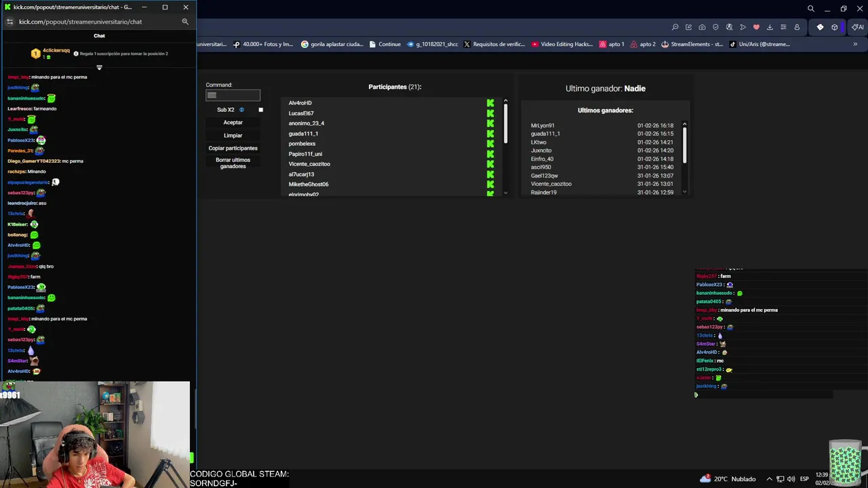Click down arrow of participants scrollbar
This screenshot has width=868, height=488.
tap(505, 193)
